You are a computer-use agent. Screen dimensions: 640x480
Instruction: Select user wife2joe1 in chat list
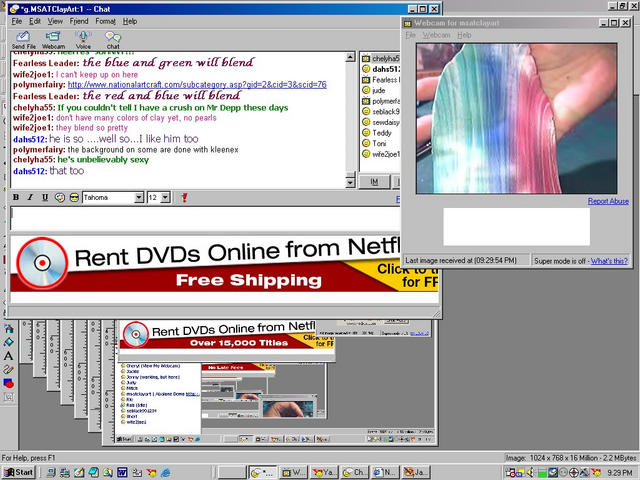pos(385,154)
